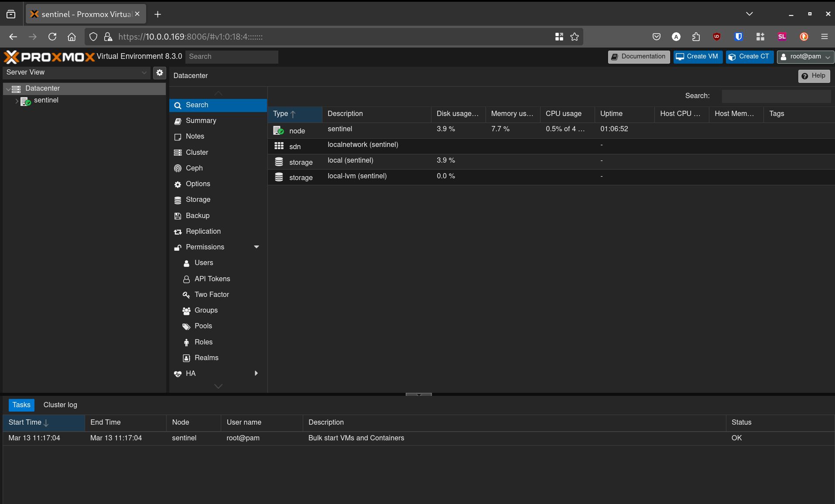Click the tracking protection shield icon

93,37
